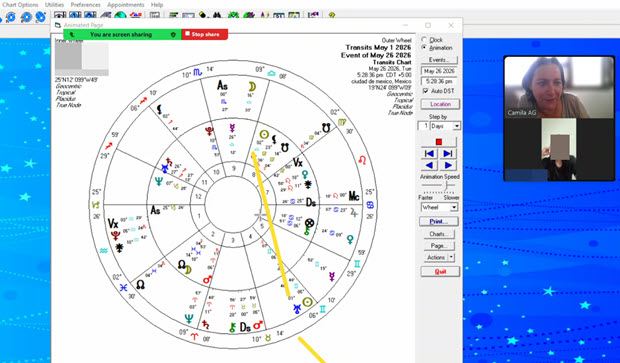The width and height of the screenshot is (620, 363).
Task: Click the third blue wheel toolbar icon
Action: coord(40,17)
